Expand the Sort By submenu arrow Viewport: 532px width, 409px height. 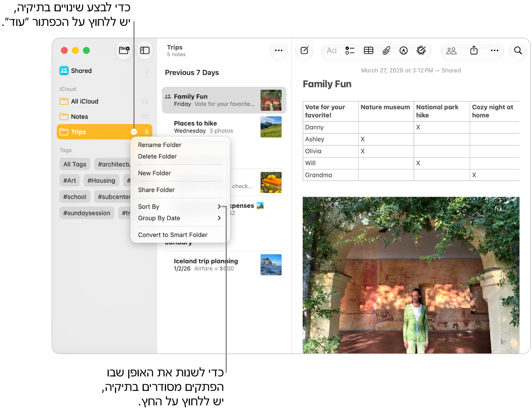click(x=219, y=207)
